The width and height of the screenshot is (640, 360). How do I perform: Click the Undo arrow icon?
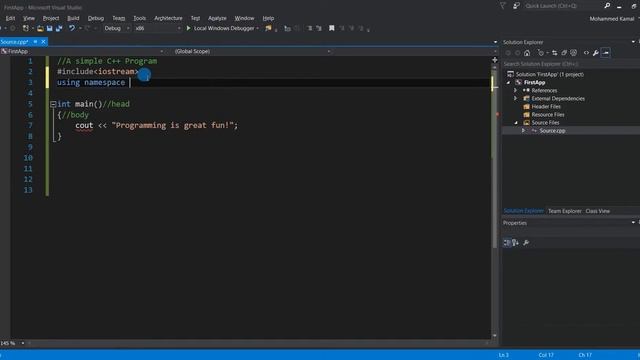coord(72,28)
